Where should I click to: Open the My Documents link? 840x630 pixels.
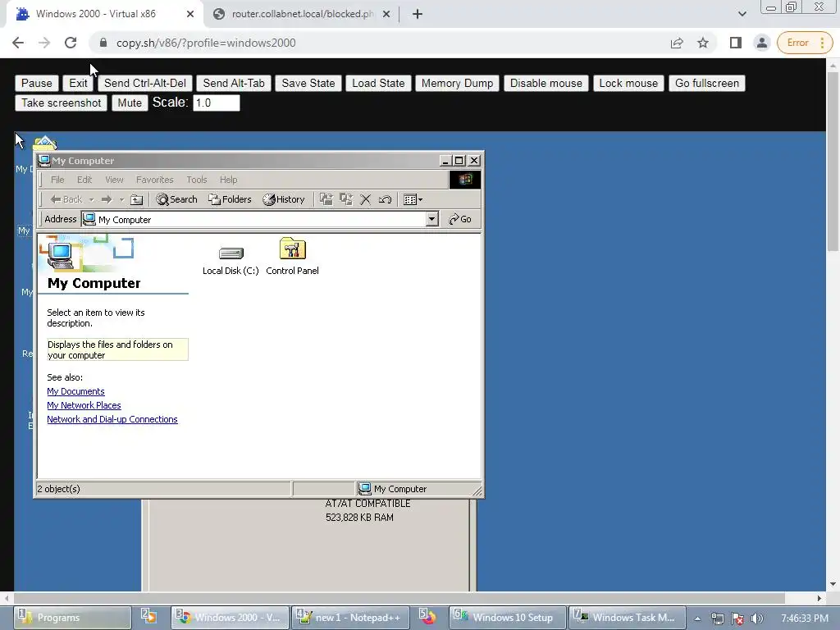pos(75,391)
